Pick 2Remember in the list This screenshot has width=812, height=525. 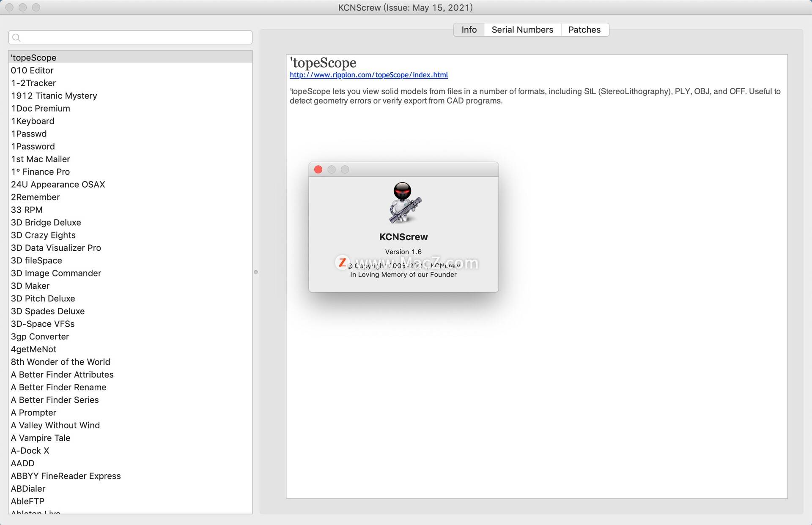[x=130, y=197]
